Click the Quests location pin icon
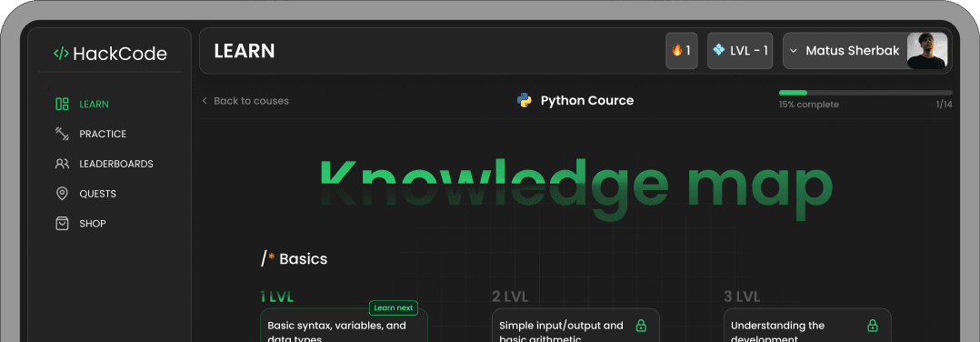This screenshot has width=980, height=342. click(62, 194)
